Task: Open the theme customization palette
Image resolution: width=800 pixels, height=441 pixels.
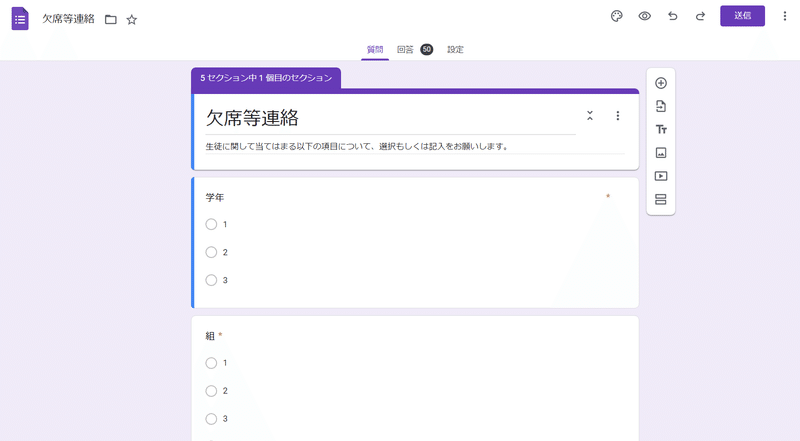Action: click(x=616, y=16)
